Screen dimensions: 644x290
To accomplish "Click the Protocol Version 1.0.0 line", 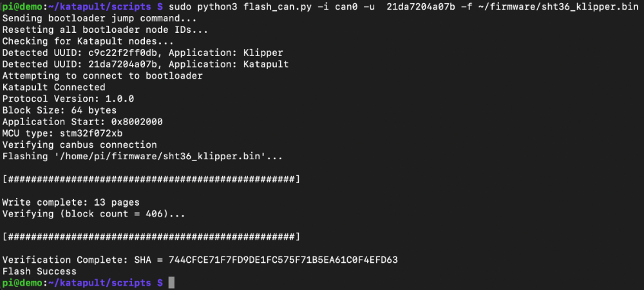I will (x=68, y=99).
